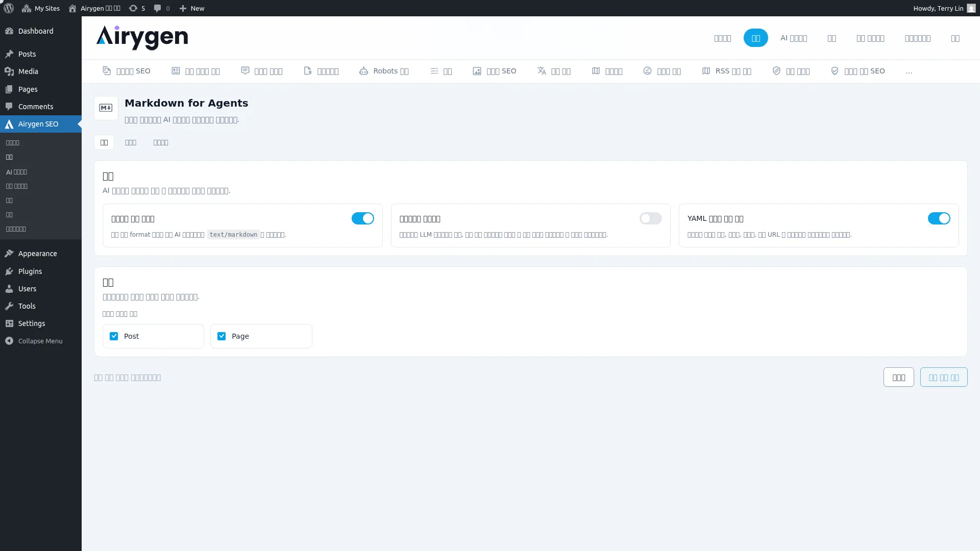
Task: Click the Markdown M-down-arrow icon
Action: (106, 108)
